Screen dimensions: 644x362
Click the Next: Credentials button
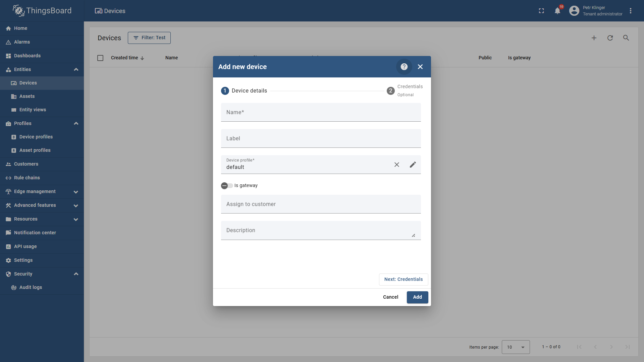[403, 279]
